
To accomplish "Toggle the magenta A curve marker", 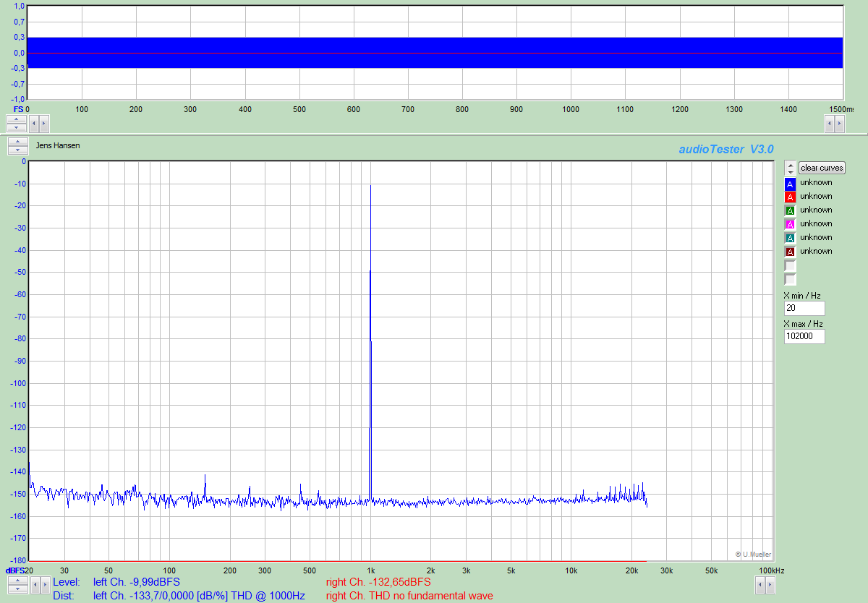I will 790,224.
